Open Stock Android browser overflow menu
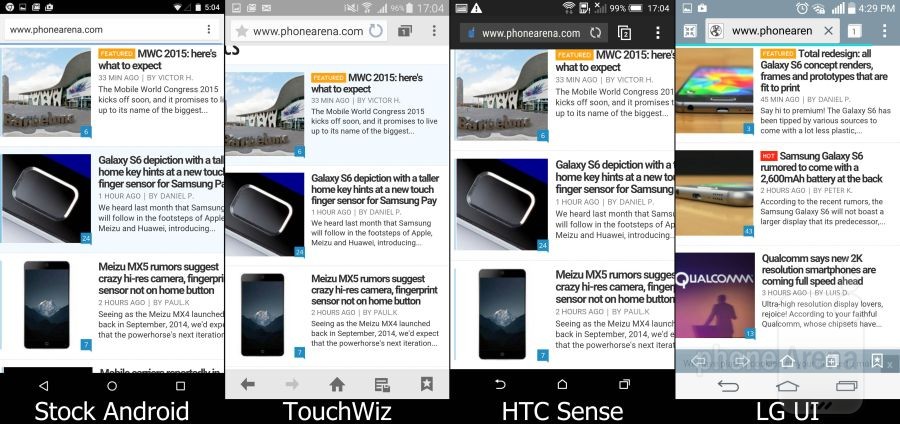This screenshot has width=900, height=424. [208, 30]
